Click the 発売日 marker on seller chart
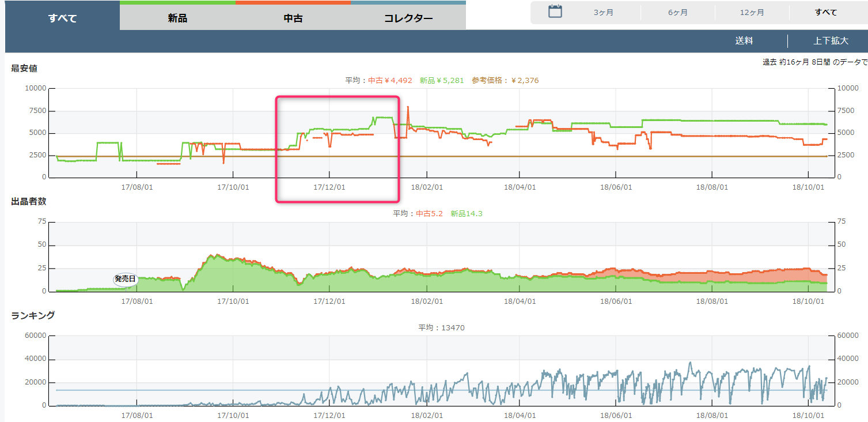868x422 pixels. (125, 279)
